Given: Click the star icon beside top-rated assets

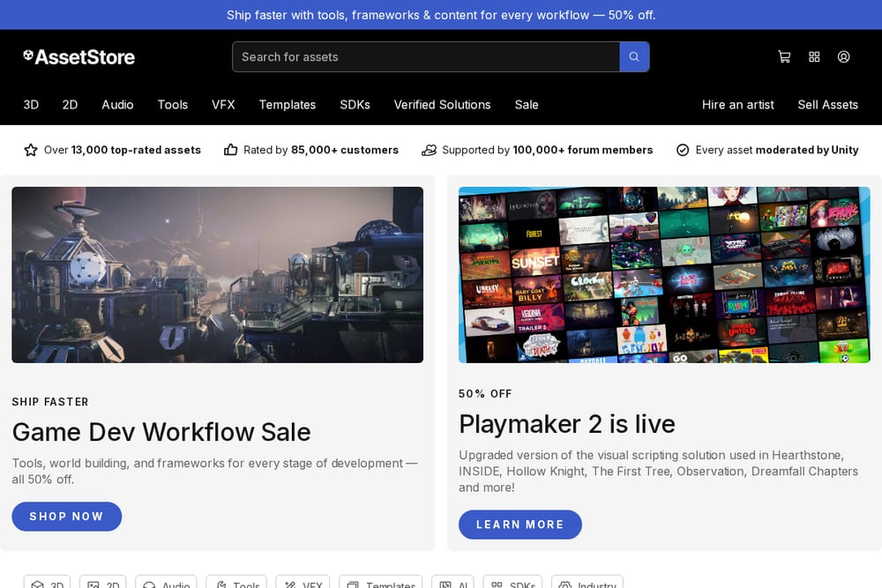Looking at the screenshot, I should (x=30, y=150).
